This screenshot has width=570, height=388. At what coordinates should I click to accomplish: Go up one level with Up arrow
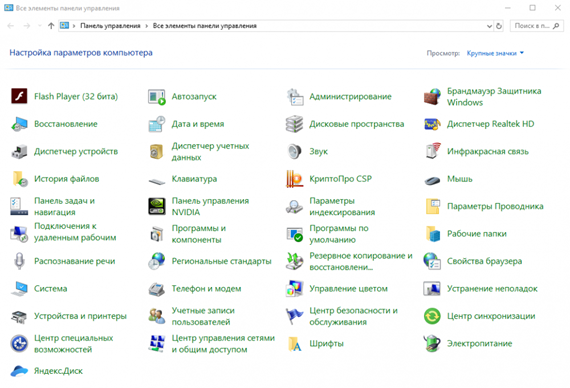tap(51, 26)
